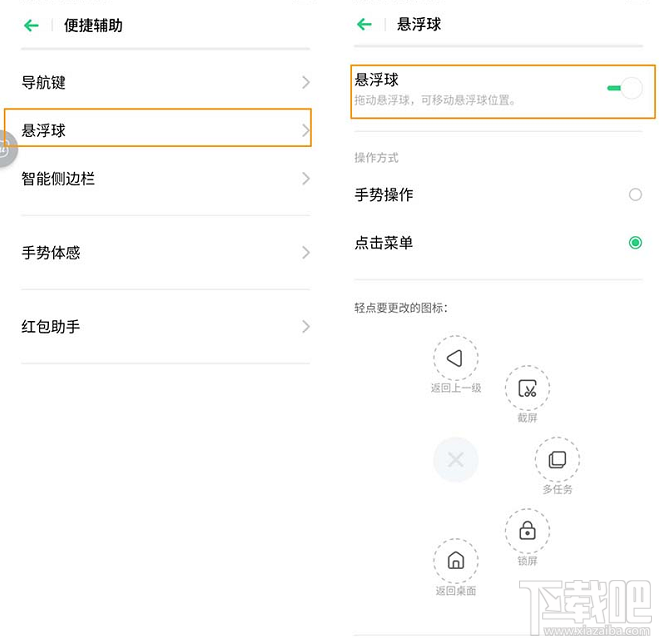Tap the 返回桌面 home icon
The image size is (659, 641).
[456, 560]
